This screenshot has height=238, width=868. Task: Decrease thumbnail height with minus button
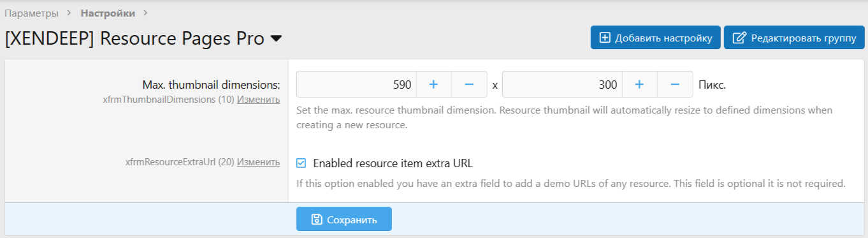[675, 84]
